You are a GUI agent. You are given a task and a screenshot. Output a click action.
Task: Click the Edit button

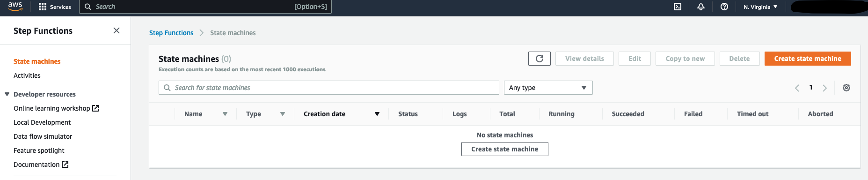point(635,59)
